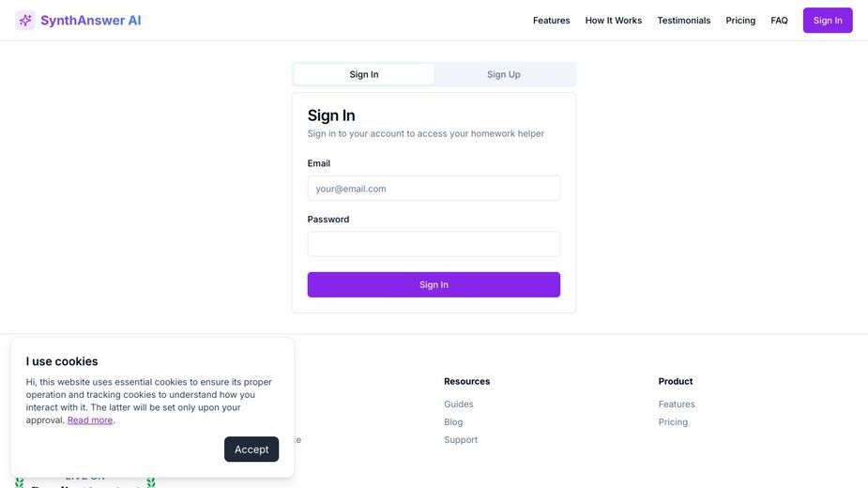Open Guides under Resources in footer
Viewport: 868px width, 488px height.
coord(458,404)
